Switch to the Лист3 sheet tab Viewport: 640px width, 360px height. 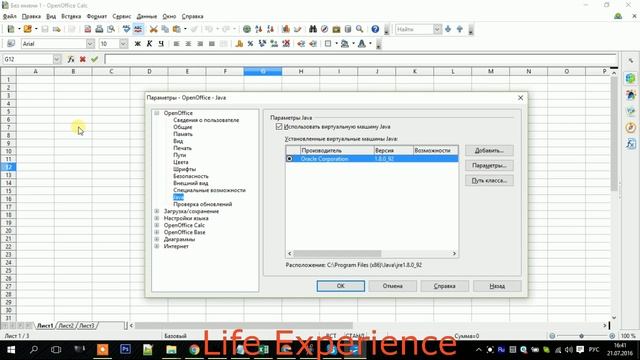point(87,326)
